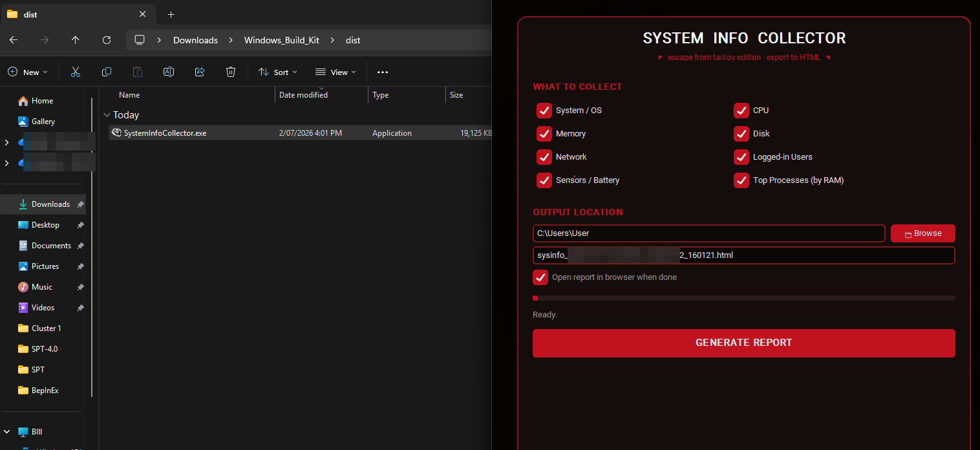Click the 2/07/2026 4:01 PM date cell
The image size is (980, 450).
310,133
